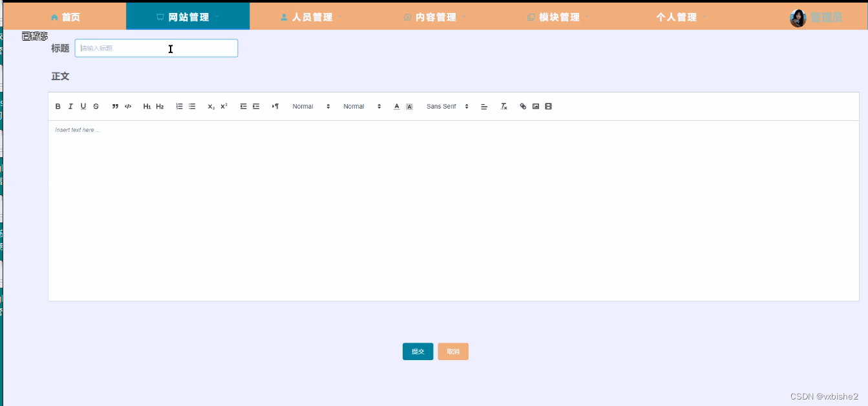Click the 管理员 user name
Image resolution: width=868 pixels, height=406 pixels.
pyautogui.click(x=826, y=18)
